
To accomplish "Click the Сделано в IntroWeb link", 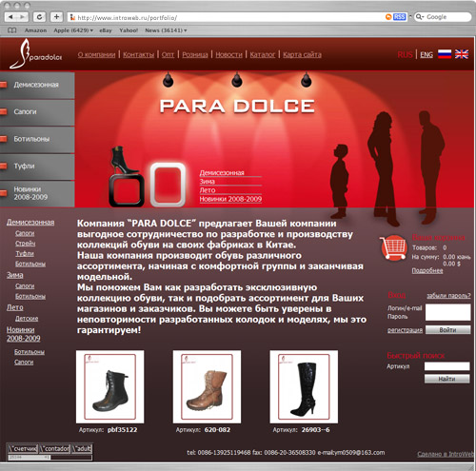I will click(x=446, y=454).
